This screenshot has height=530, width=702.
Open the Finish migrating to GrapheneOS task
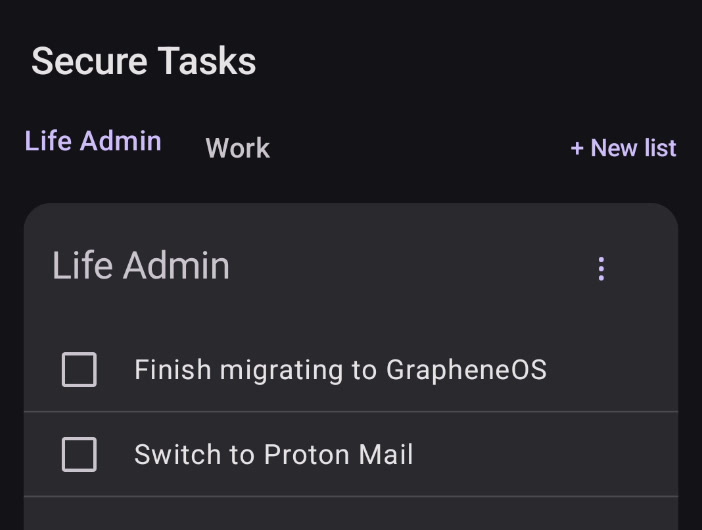click(x=340, y=370)
